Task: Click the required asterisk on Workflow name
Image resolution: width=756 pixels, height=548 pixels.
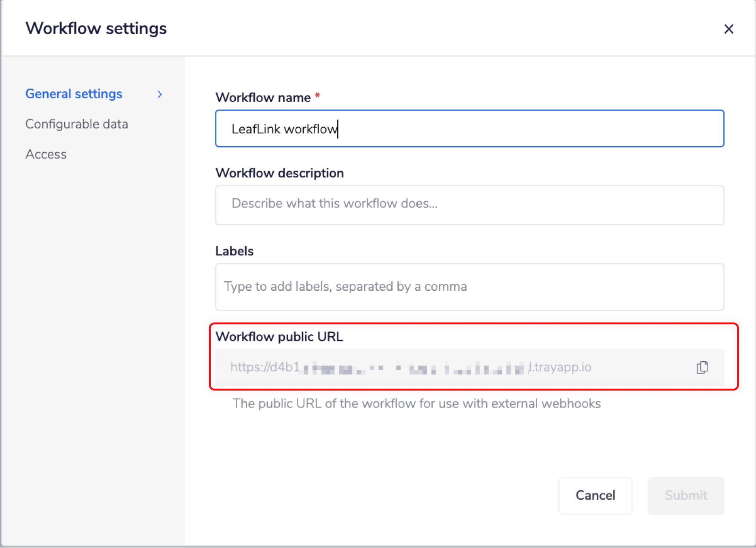Action: click(317, 96)
